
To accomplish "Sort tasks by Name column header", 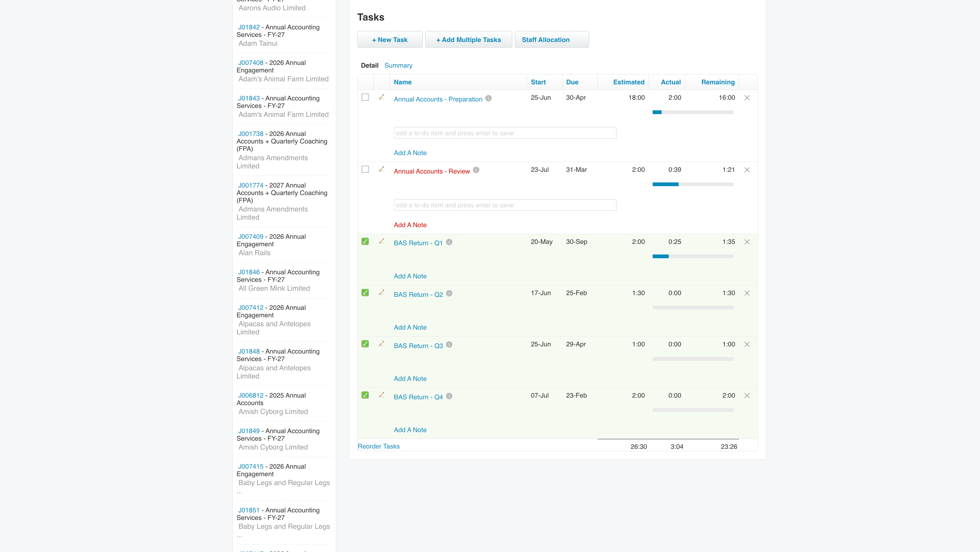I will coord(403,82).
